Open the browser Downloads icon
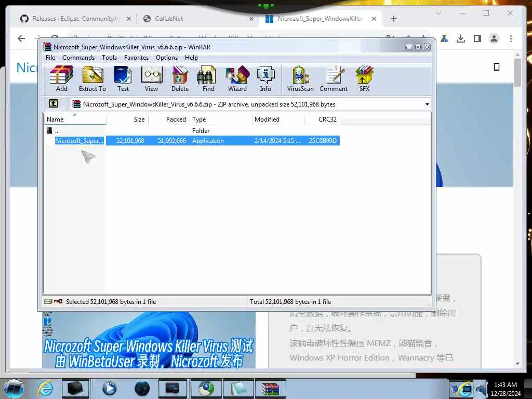 [x=461, y=38]
